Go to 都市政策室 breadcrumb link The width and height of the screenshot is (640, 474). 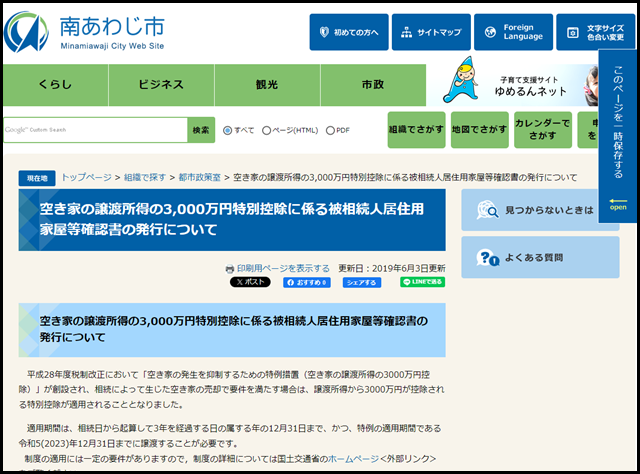coord(200,177)
